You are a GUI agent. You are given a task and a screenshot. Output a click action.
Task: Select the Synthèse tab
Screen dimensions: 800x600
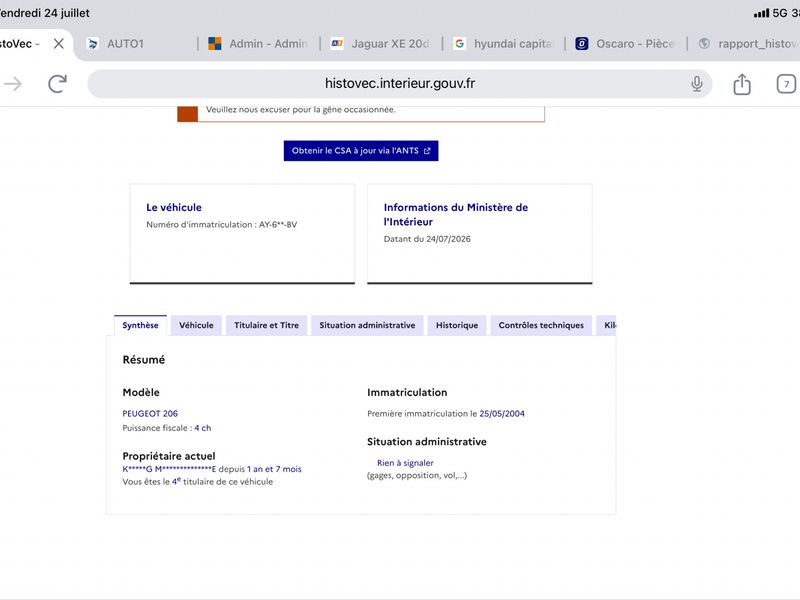pos(140,325)
